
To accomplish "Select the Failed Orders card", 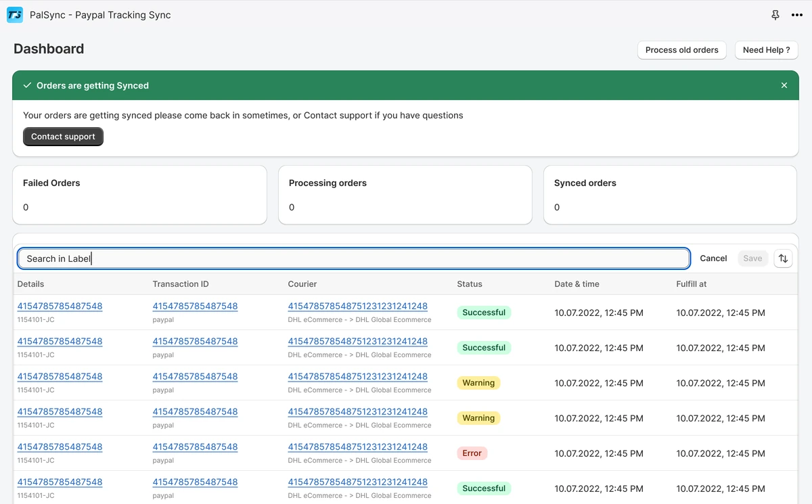I will coord(139,195).
